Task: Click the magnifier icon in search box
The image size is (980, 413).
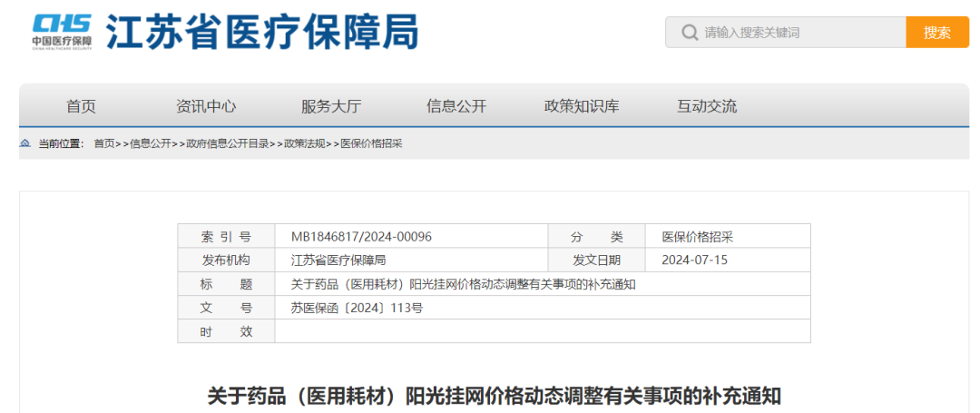Action: coord(688,33)
